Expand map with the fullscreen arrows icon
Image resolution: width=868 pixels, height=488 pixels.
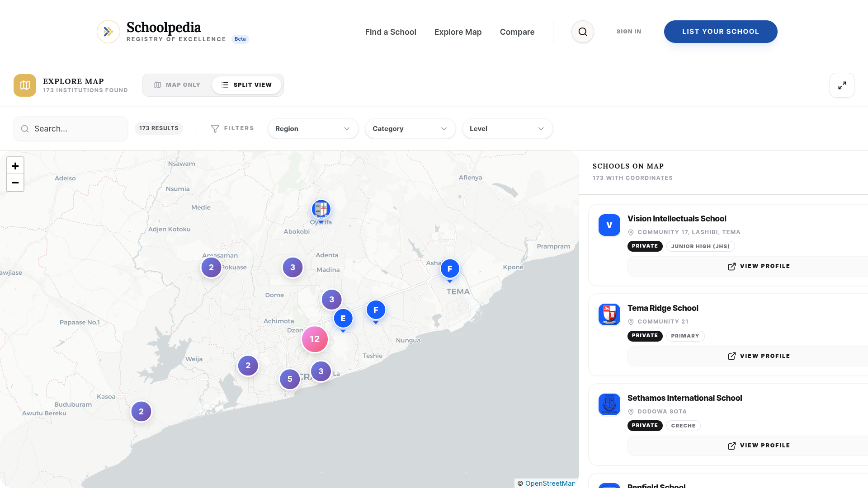pyautogui.click(x=842, y=85)
